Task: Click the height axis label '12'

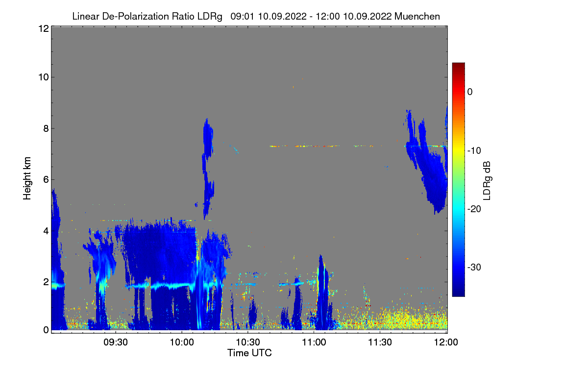Action: [43, 28]
